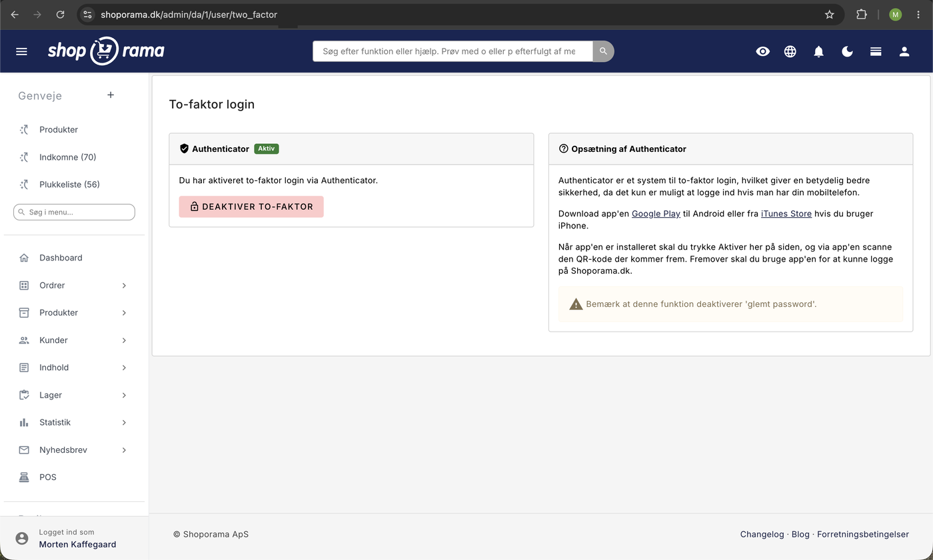Click the green Aktiv status badge
The width and height of the screenshot is (933, 560).
[267, 148]
